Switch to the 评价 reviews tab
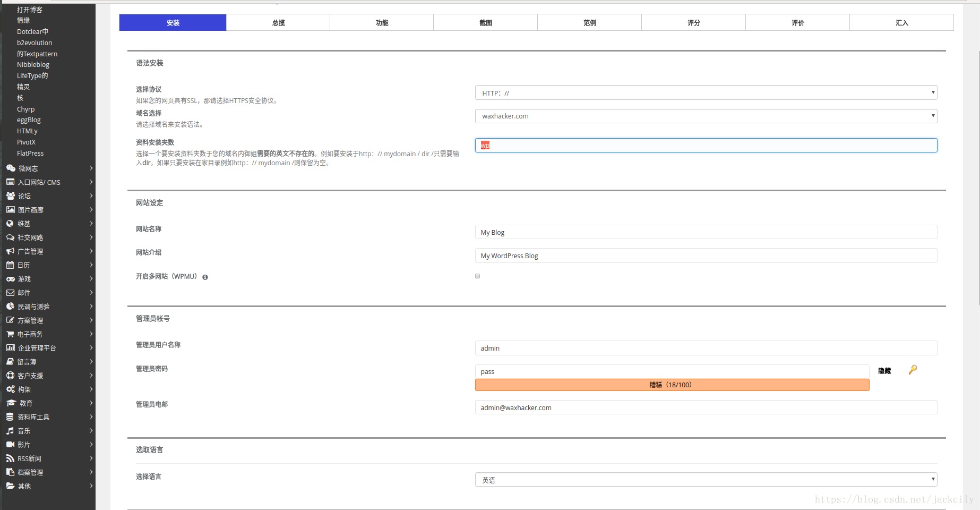This screenshot has width=980, height=510. [x=798, y=22]
